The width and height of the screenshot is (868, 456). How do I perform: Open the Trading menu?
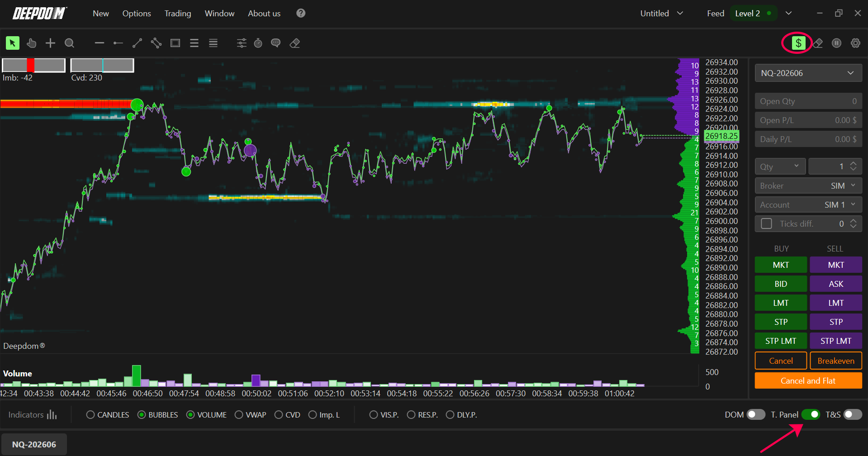(x=178, y=13)
